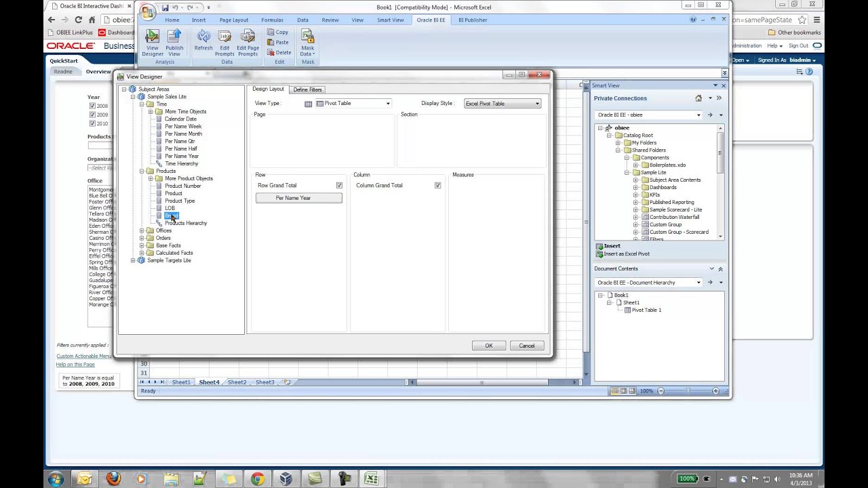Collapse the Document Contents panel
Viewport: 868px width, 488px height.
(720, 269)
